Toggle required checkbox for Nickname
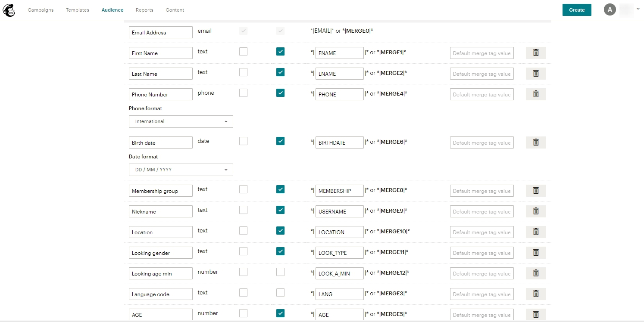This screenshot has height=322, width=644. coord(244,210)
